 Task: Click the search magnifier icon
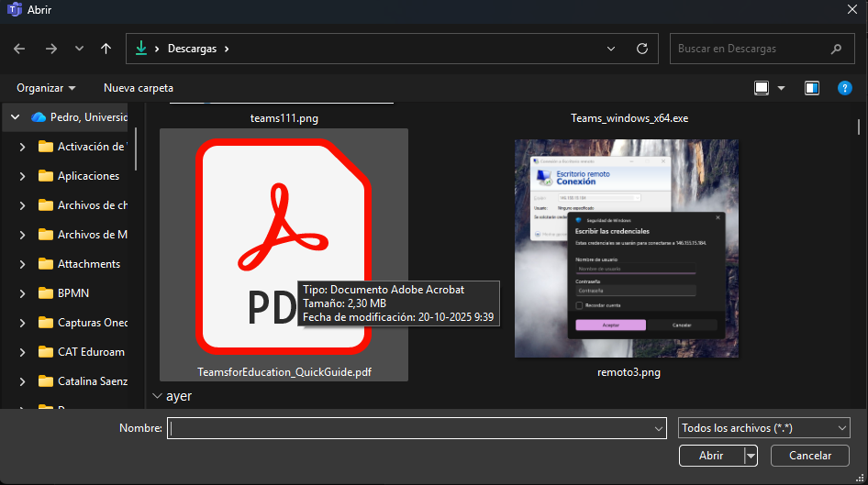pyautogui.click(x=835, y=49)
